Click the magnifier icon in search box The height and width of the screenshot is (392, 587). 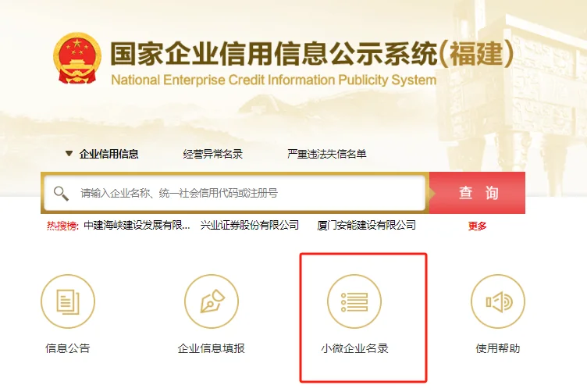tap(61, 194)
